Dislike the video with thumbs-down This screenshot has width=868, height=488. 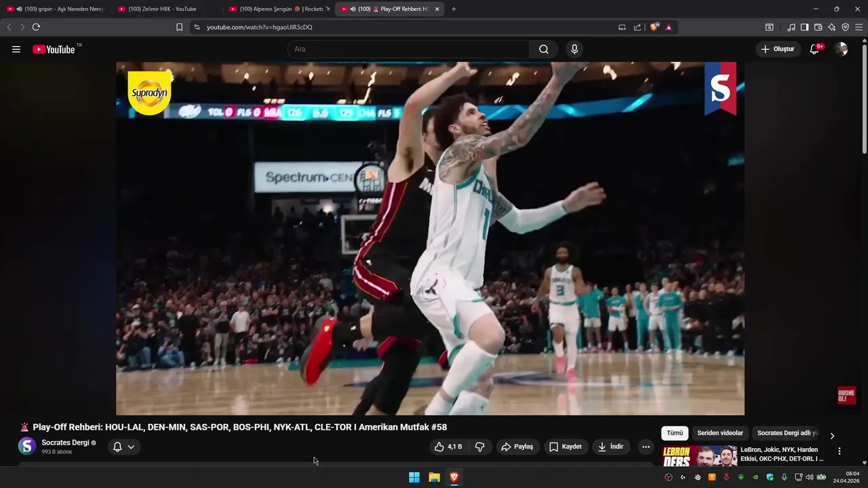(480, 447)
